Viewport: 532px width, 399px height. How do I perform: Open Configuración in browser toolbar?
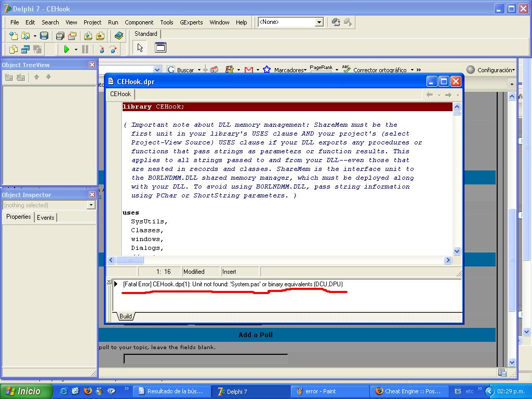(x=490, y=70)
